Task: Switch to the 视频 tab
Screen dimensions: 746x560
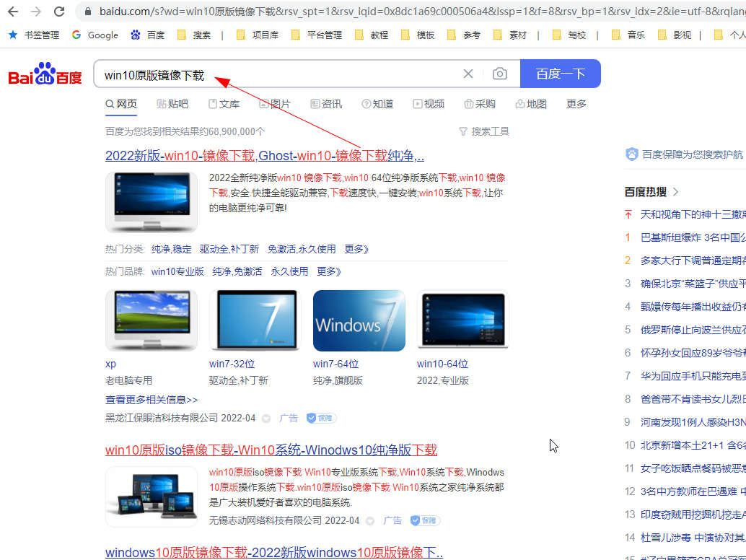Action: [428, 104]
